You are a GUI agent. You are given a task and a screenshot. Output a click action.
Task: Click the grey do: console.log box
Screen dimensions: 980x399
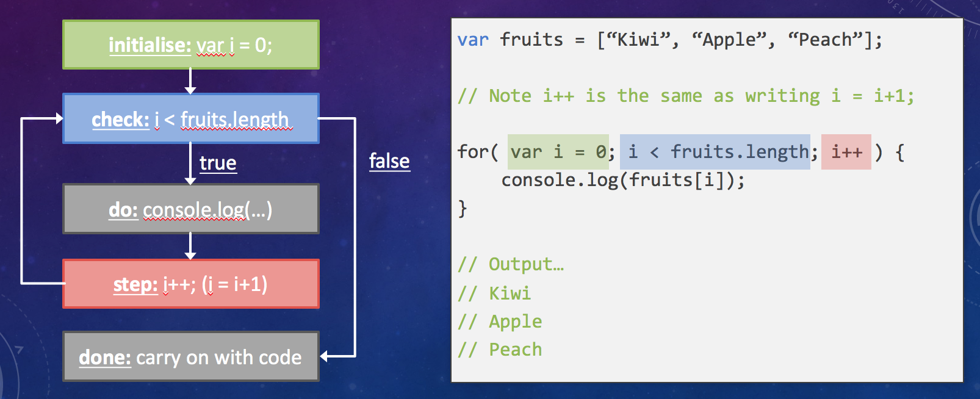tap(190, 209)
